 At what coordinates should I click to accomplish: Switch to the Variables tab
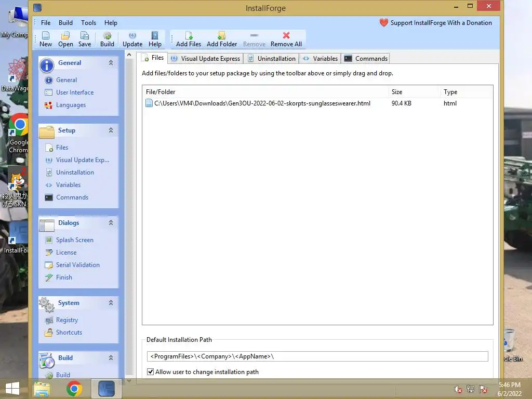pyautogui.click(x=320, y=58)
